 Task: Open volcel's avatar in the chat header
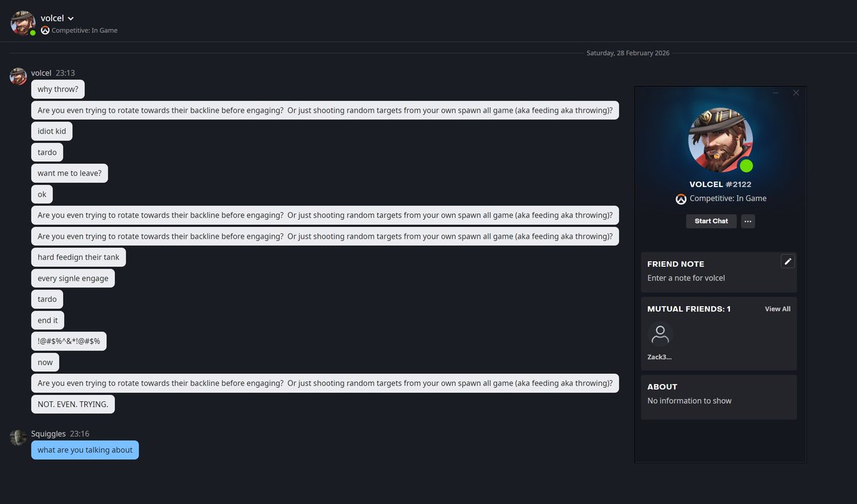click(23, 23)
